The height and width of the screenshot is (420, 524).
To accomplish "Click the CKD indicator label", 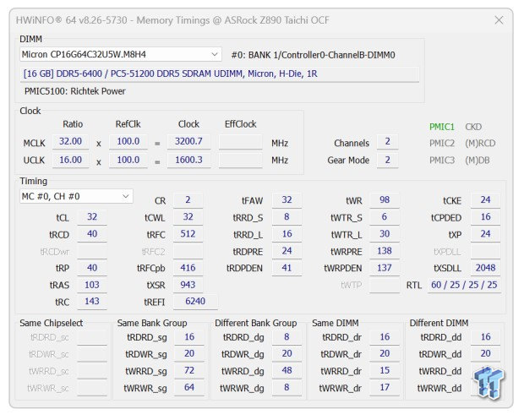I will click(473, 127).
